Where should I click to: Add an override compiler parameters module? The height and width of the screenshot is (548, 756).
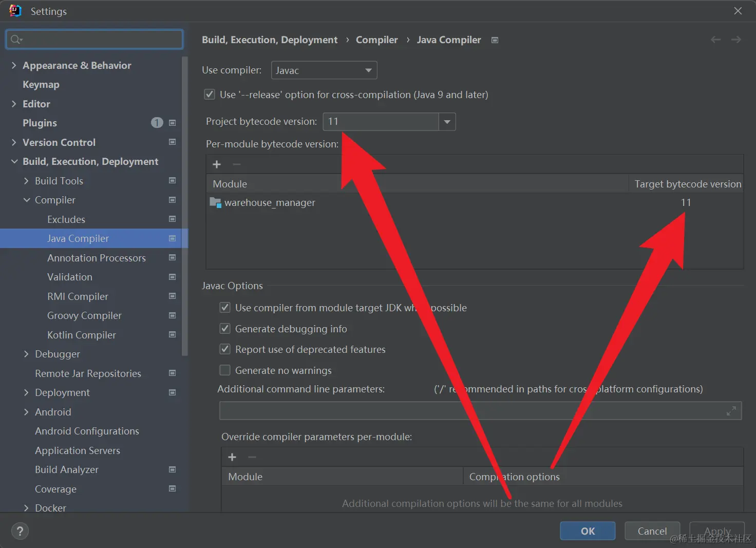(x=232, y=457)
